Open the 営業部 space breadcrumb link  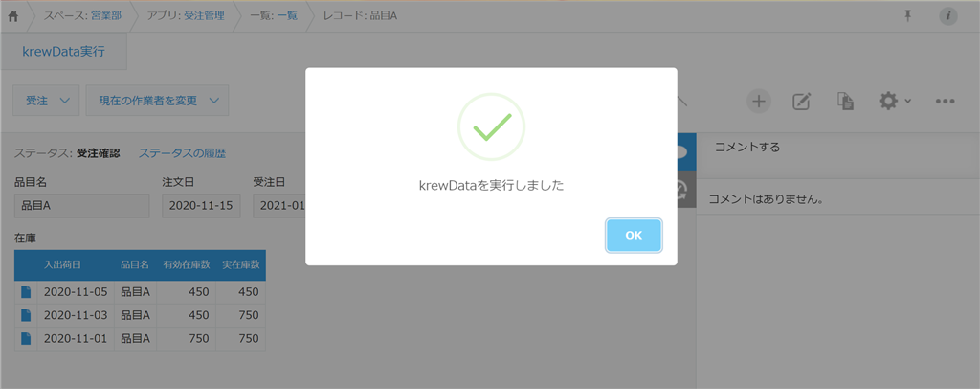[x=106, y=16]
